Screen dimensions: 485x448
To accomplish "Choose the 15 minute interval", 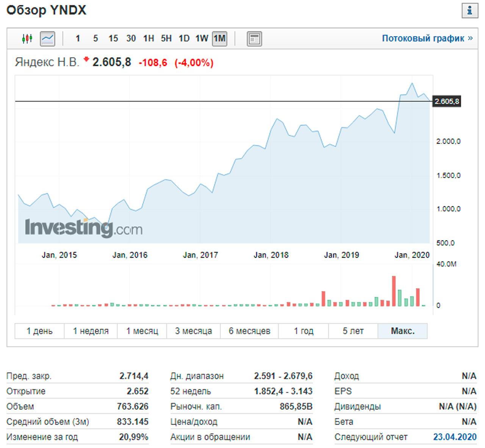I will [x=113, y=39].
